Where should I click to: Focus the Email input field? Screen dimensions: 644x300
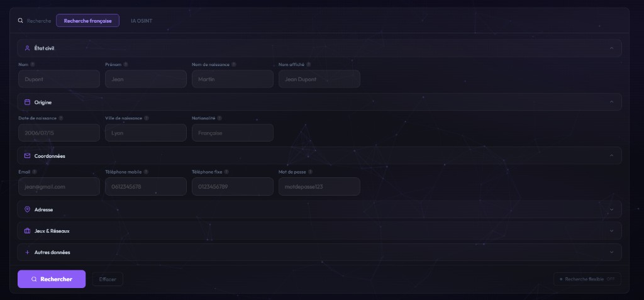click(x=59, y=187)
